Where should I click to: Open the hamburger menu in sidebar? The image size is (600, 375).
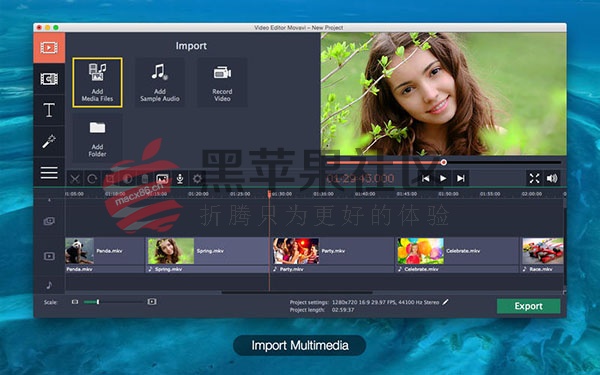49,173
